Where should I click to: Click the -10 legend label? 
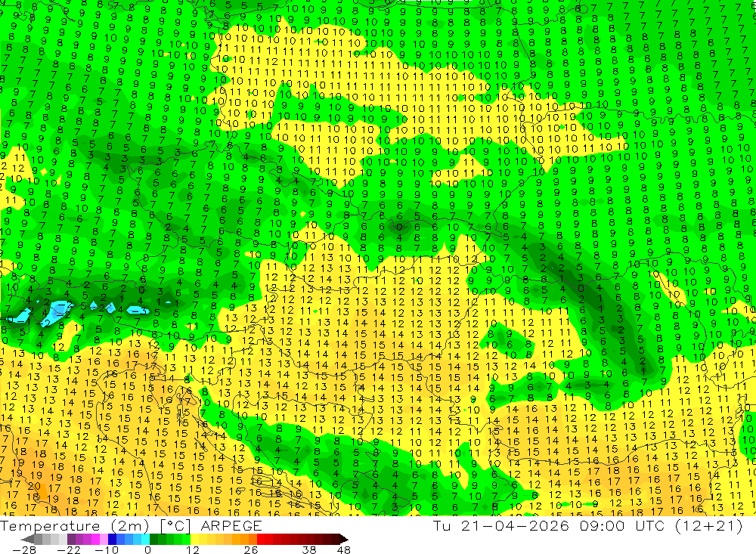click(x=106, y=549)
